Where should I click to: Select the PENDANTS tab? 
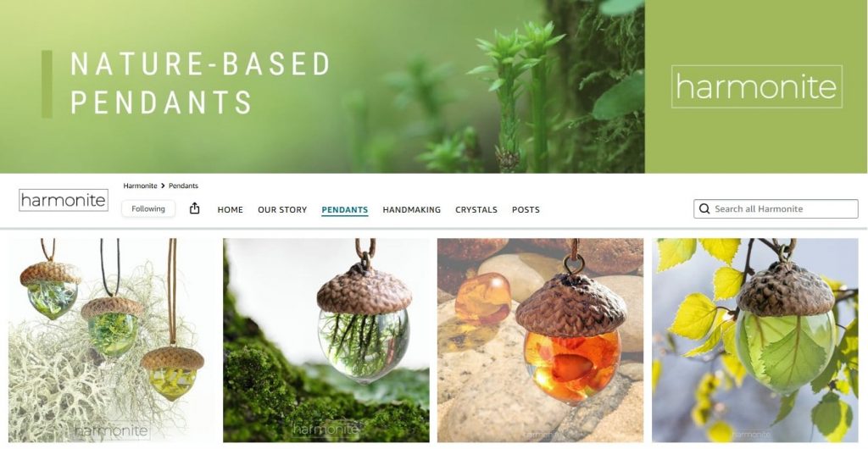[x=345, y=209]
